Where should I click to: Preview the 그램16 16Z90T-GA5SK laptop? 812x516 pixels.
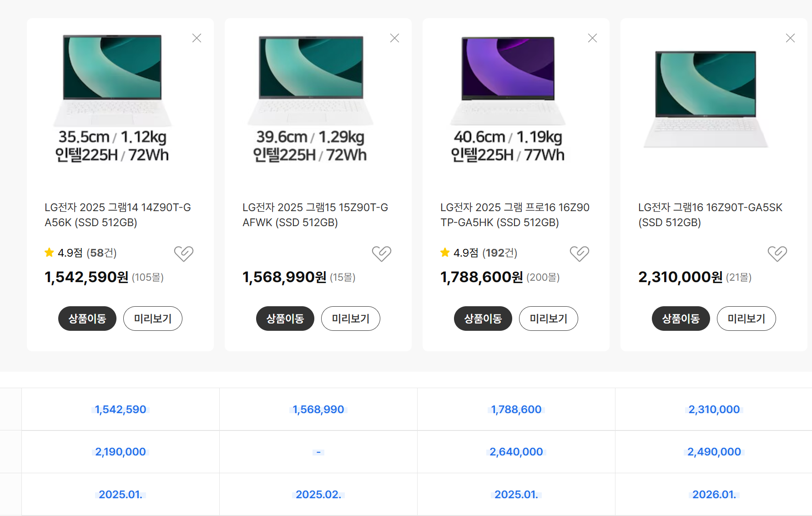(746, 319)
